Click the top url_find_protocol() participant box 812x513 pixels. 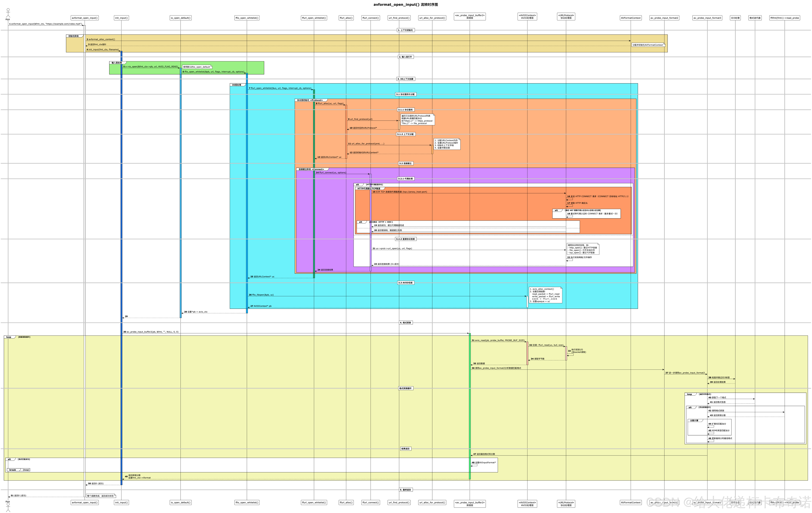pyautogui.click(x=399, y=18)
